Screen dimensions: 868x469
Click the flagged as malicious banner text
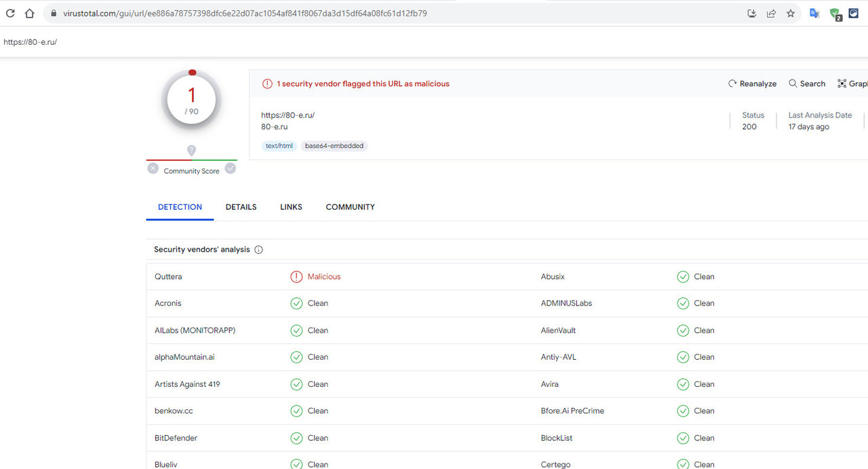click(x=363, y=84)
